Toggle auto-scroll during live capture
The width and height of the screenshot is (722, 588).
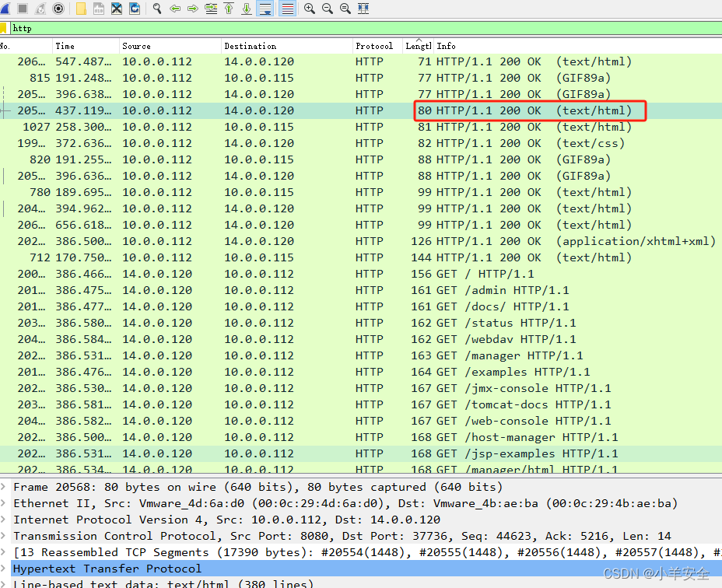pos(265,9)
